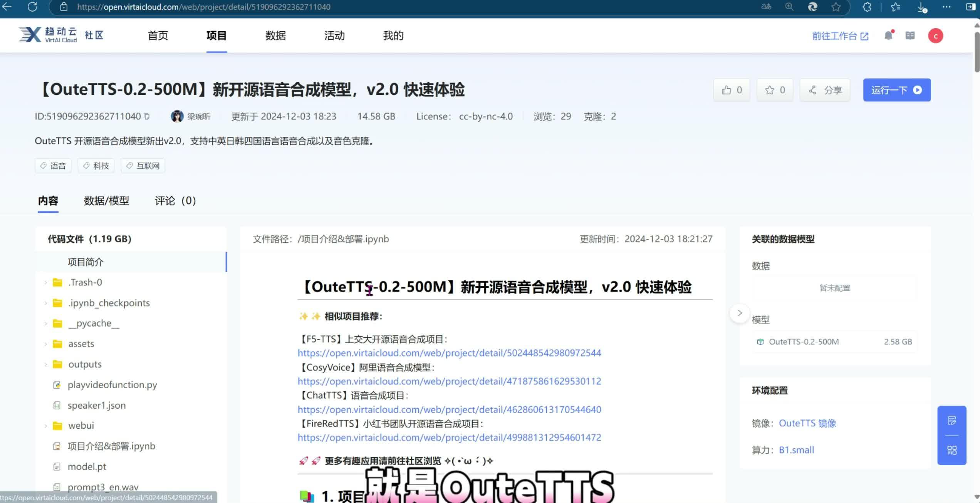
Task: Click the 运行一下 run button
Action: (897, 90)
